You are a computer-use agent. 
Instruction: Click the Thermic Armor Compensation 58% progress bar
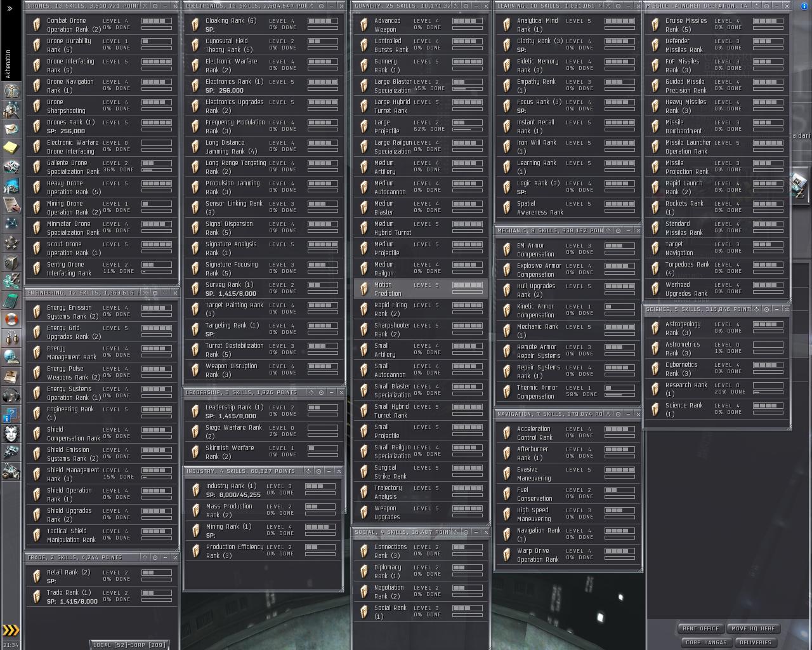[620, 395]
